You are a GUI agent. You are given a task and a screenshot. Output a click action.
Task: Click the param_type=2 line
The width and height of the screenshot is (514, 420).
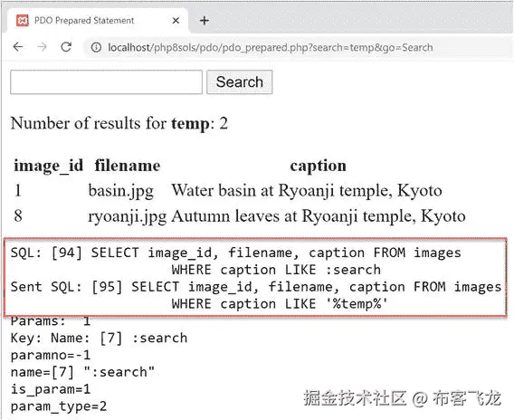tap(58, 406)
